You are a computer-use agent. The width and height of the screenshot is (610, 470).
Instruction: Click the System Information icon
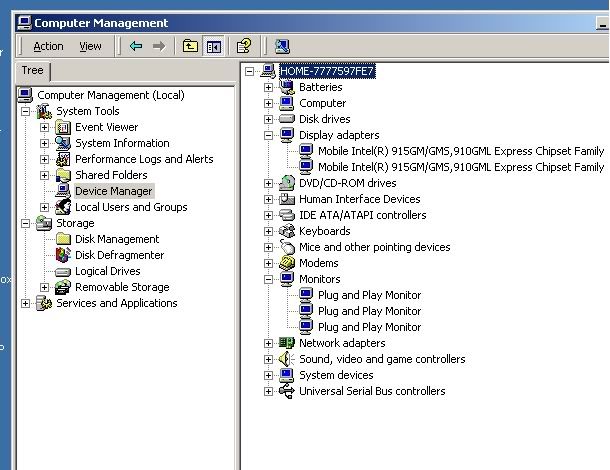[63, 143]
